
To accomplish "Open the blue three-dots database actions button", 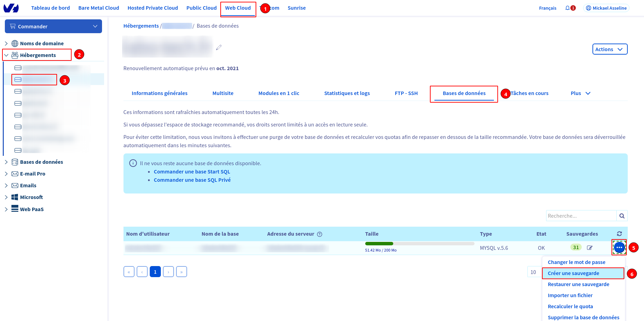I will point(619,247).
